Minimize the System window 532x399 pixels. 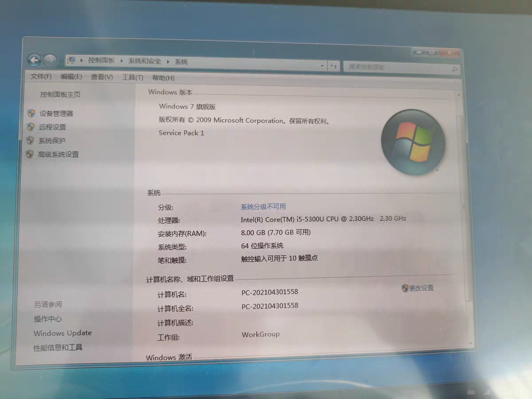coord(419,52)
